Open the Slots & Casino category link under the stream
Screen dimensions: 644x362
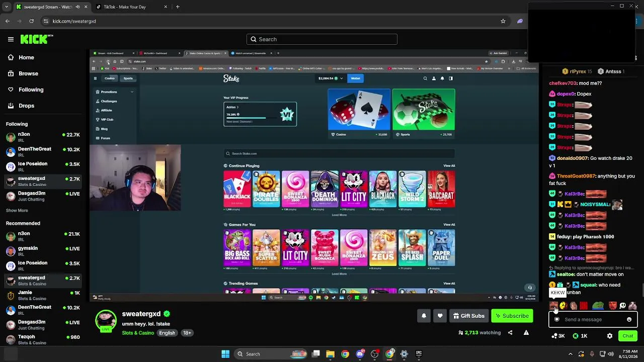point(138,333)
